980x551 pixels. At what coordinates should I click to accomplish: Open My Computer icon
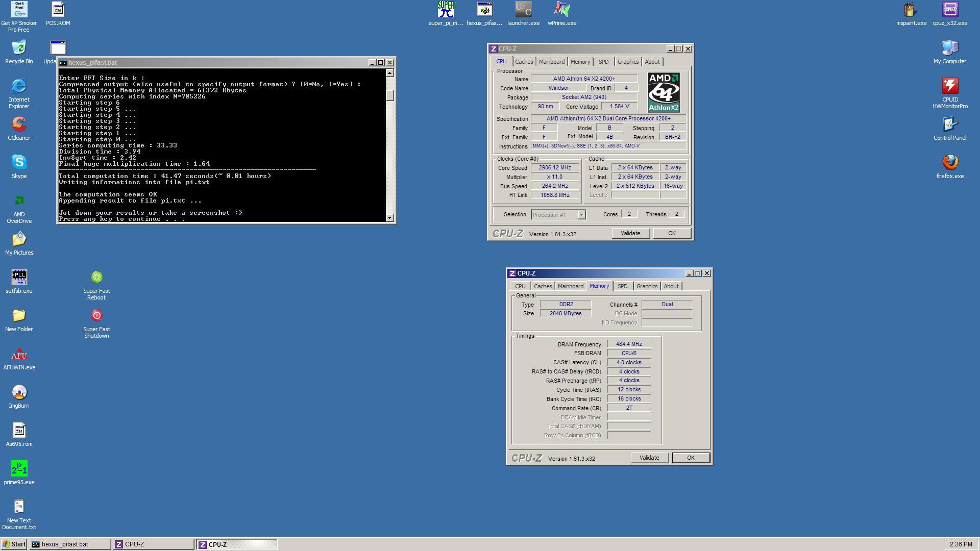point(950,52)
